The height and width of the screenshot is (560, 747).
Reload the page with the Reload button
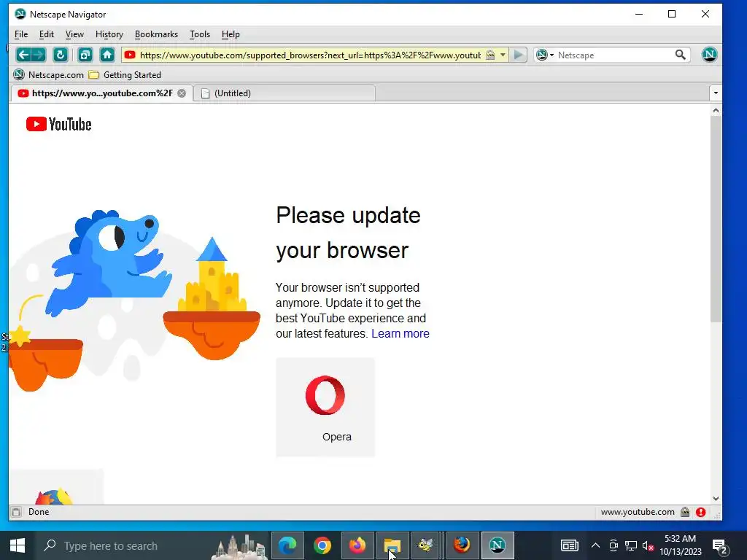pos(60,55)
